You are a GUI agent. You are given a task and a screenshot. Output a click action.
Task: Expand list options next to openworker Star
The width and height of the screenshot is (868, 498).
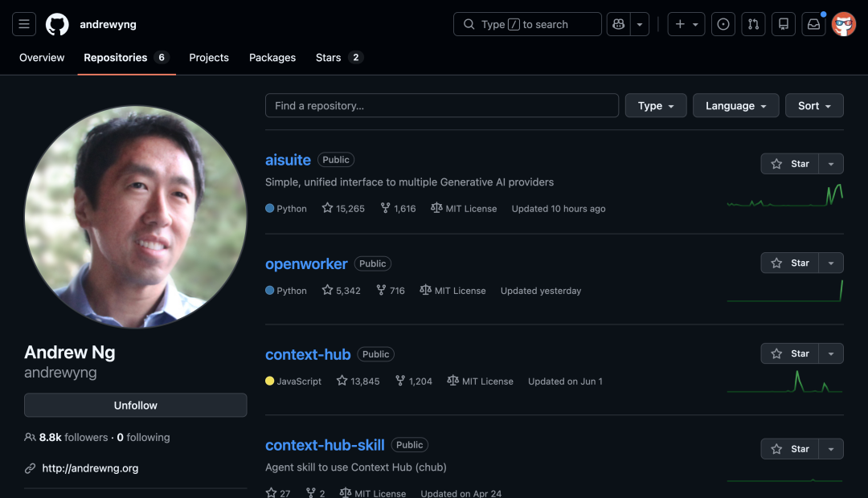(x=831, y=263)
